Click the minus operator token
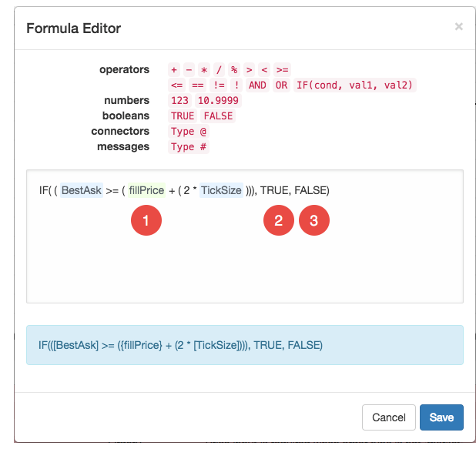476x449 pixels. tap(189, 70)
